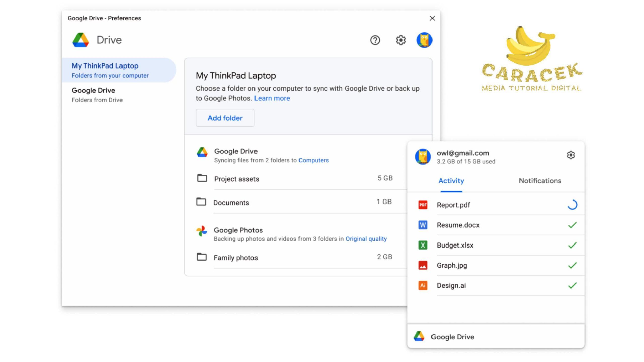Click Excel icon for Budget.xlsx
The width and height of the screenshot is (644, 362).
pos(423,245)
